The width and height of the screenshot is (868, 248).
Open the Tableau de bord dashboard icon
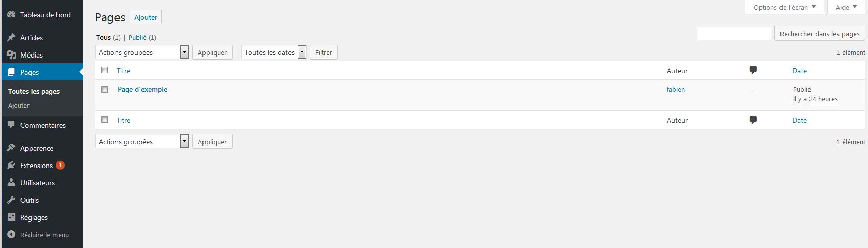11,15
